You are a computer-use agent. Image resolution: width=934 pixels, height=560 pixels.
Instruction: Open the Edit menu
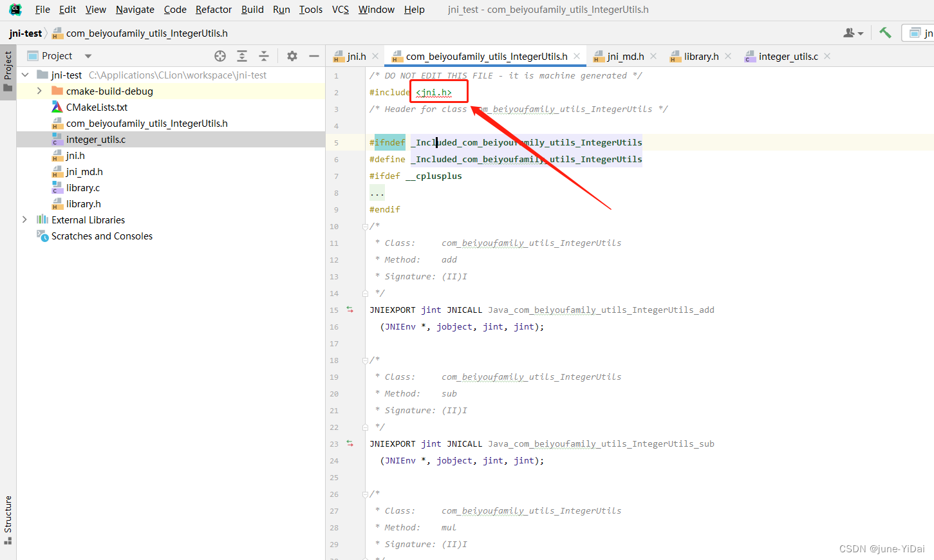[x=68, y=10]
